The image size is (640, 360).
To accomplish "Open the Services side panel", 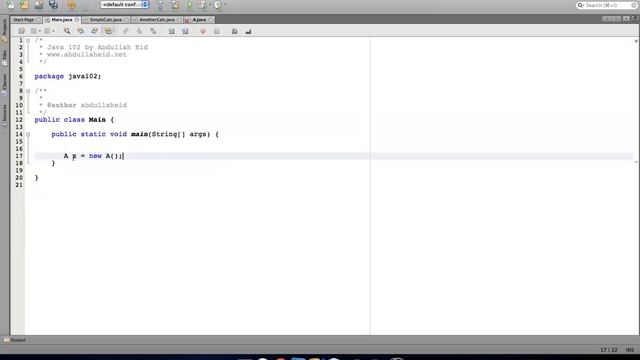I will click(4, 116).
